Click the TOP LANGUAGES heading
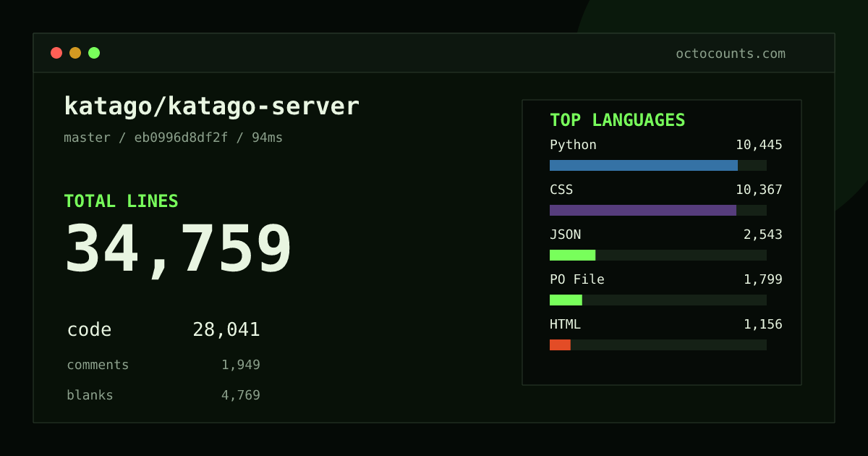This screenshot has height=456, width=868. (618, 120)
